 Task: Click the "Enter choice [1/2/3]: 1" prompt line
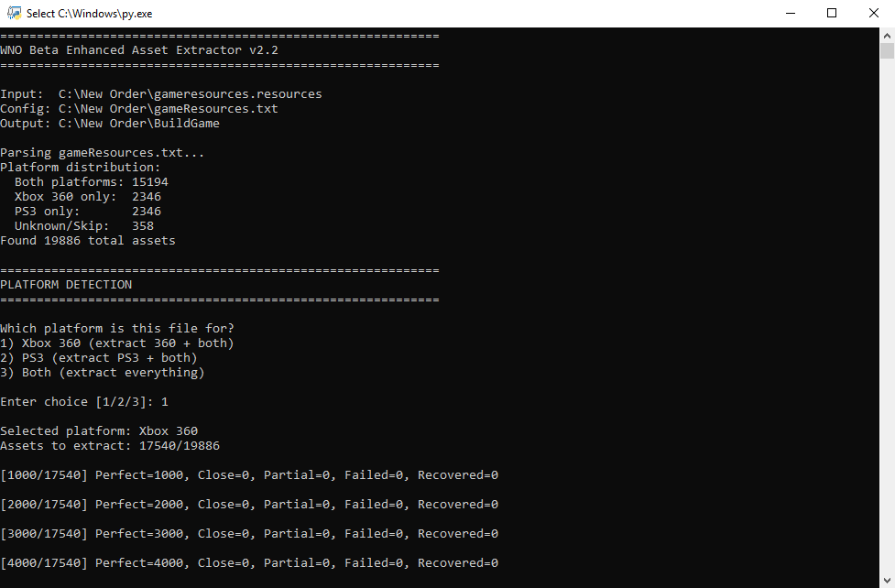point(84,402)
